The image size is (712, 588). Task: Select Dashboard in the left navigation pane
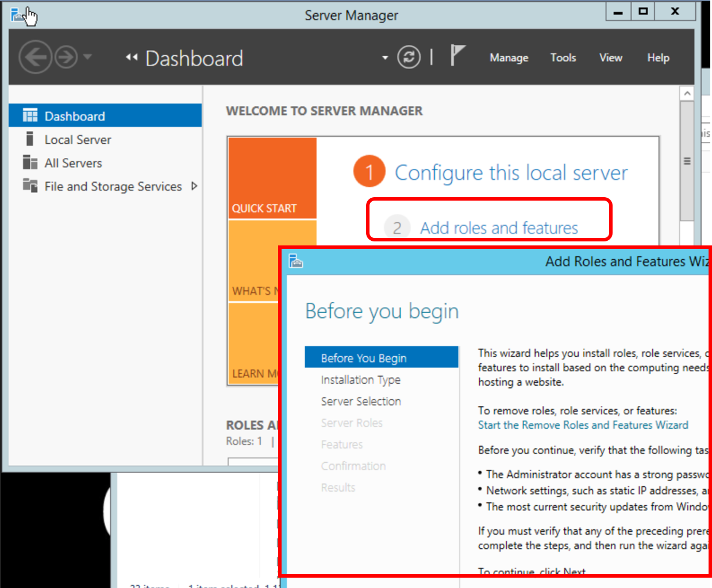[105, 116]
